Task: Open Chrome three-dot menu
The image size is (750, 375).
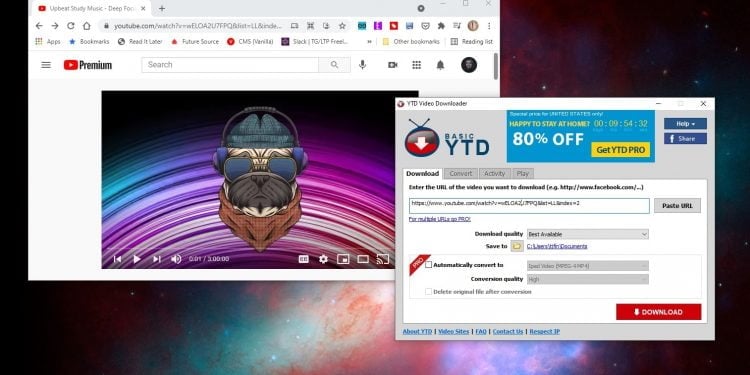Action: 489,26
